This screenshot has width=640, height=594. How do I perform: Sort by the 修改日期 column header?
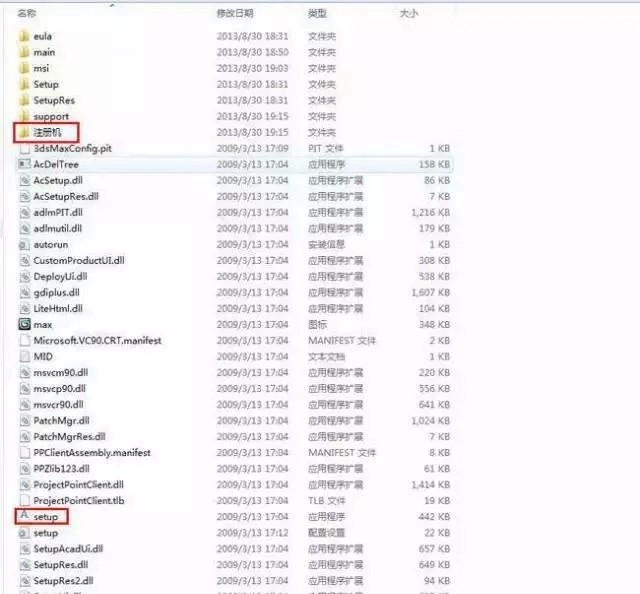(x=235, y=13)
